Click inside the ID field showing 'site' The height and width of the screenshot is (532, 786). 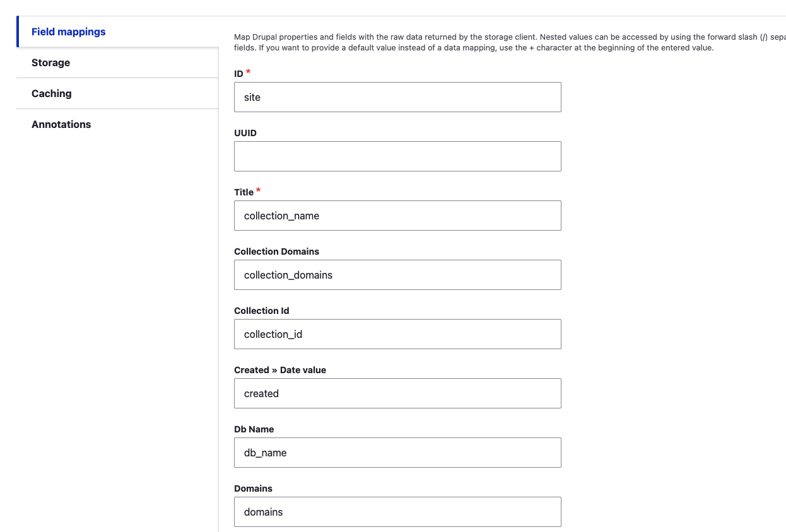(397, 97)
